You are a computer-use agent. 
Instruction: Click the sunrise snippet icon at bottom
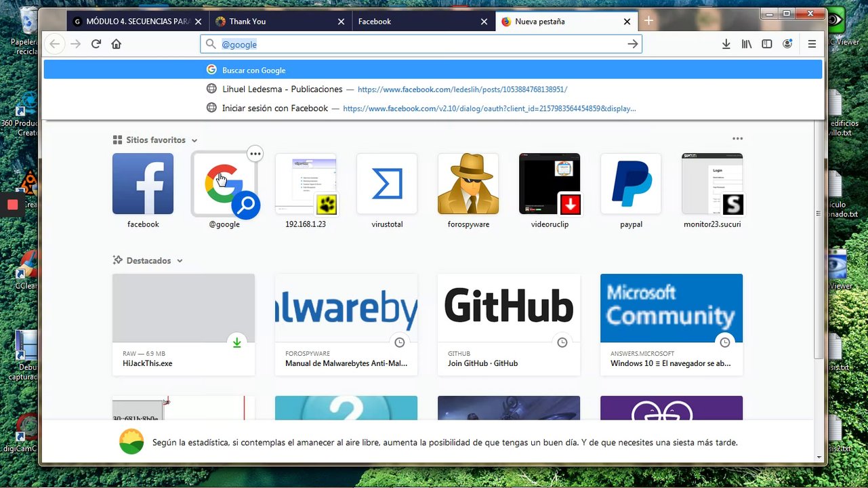(131, 442)
